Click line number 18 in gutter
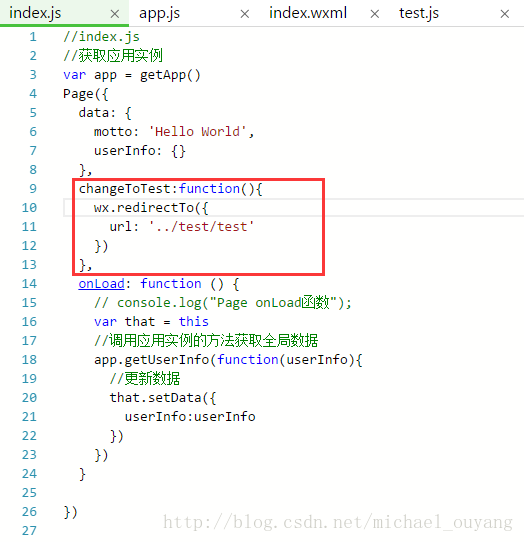Screen dimensions: 524x542 tap(29, 360)
